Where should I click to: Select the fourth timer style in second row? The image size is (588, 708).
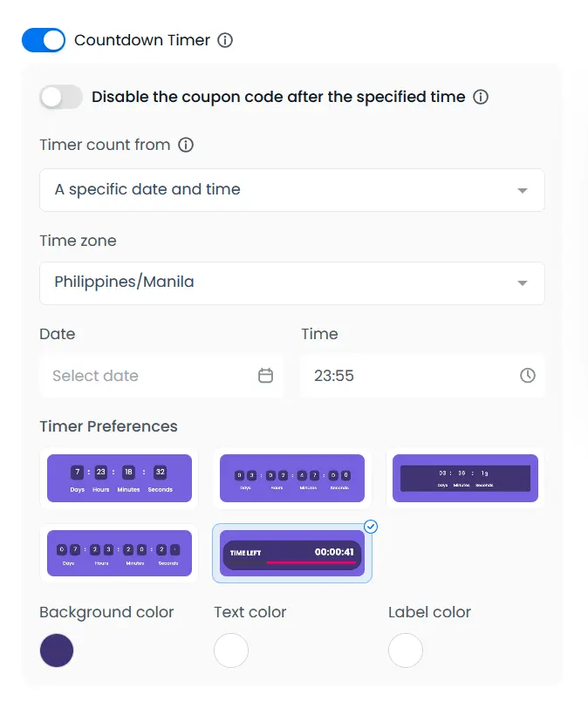tap(120, 553)
